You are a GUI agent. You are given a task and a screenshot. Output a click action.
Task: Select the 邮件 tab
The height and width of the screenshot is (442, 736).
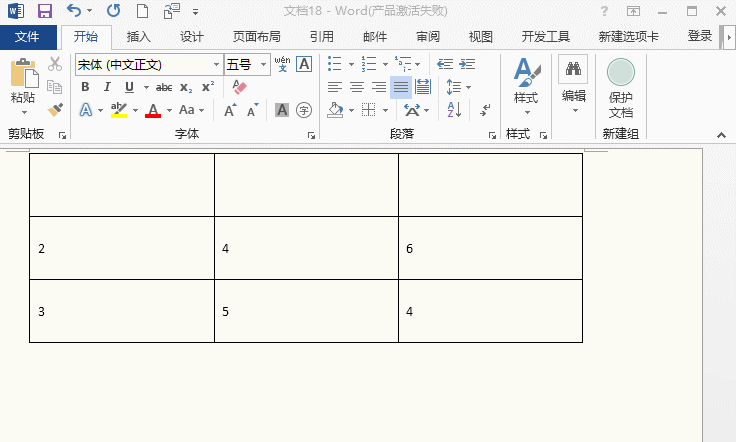(375, 37)
